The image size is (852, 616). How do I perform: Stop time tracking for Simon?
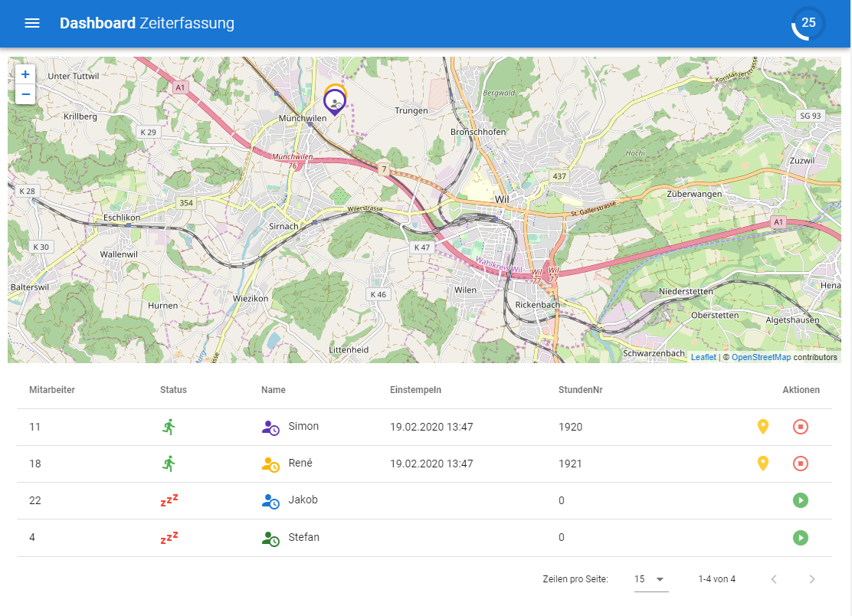(x=800, y=427)
